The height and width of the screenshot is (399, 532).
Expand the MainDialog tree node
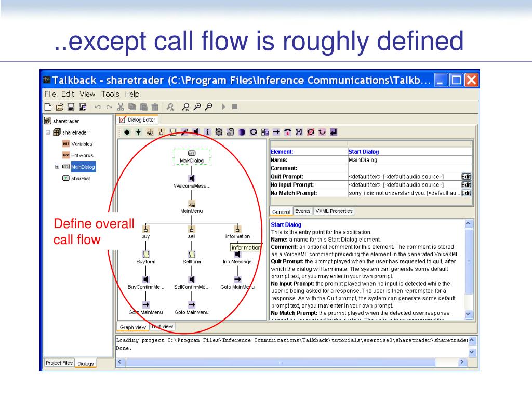57,167
